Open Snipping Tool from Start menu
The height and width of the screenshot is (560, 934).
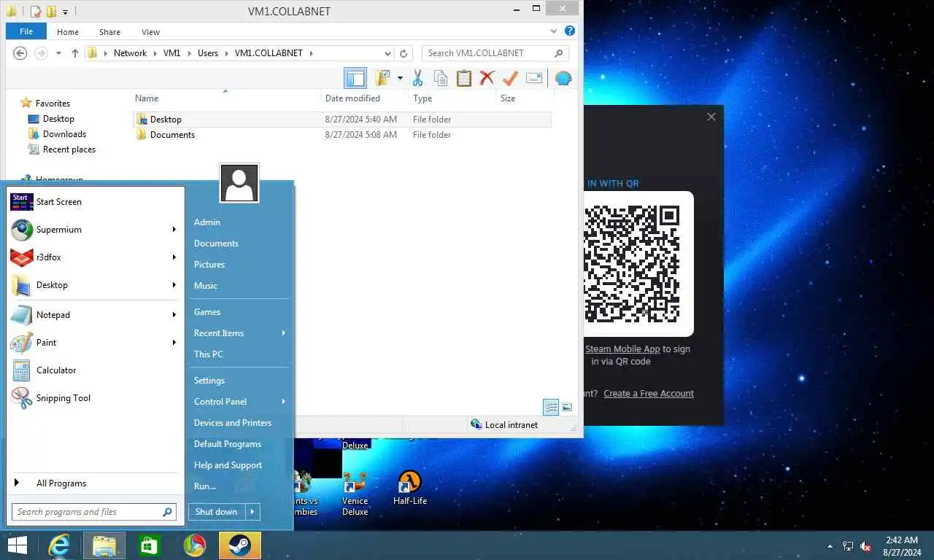94,398
